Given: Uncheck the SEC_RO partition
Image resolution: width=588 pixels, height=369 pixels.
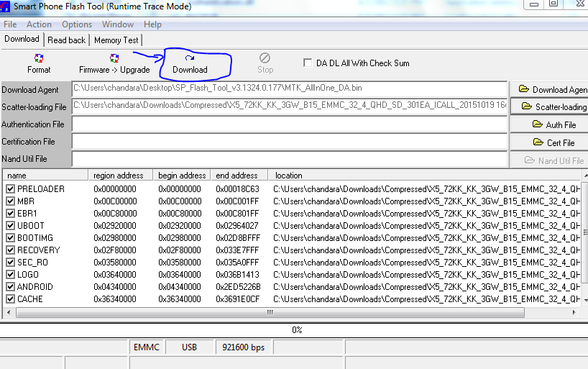Looking at the screenshot, I should point(11,263).
